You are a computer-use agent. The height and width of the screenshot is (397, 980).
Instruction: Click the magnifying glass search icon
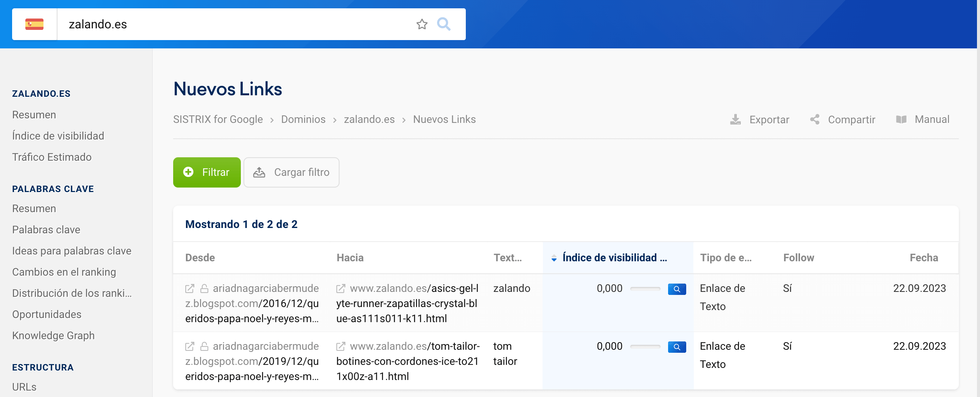(x=443, y=24)
